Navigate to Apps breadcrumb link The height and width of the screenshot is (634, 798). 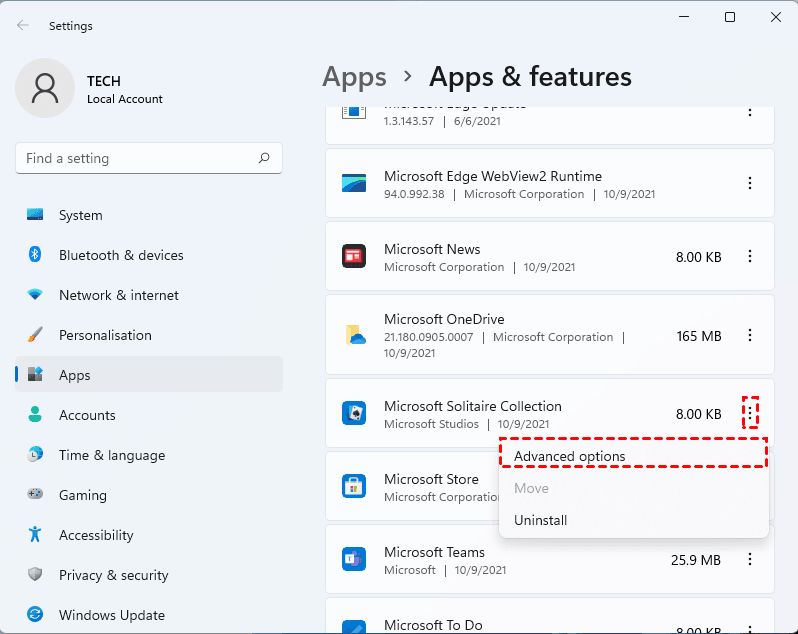point(354,77)
